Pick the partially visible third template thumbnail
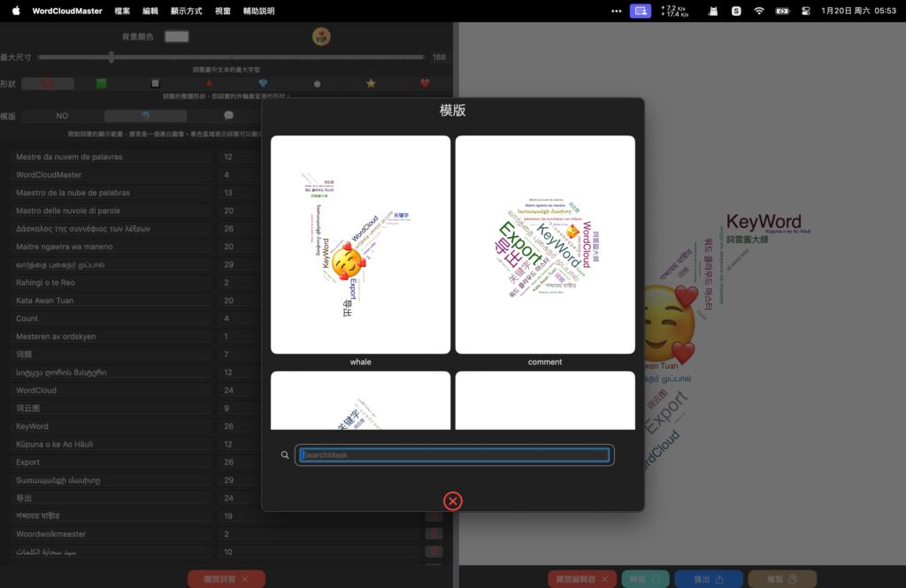 click(361, 401)
